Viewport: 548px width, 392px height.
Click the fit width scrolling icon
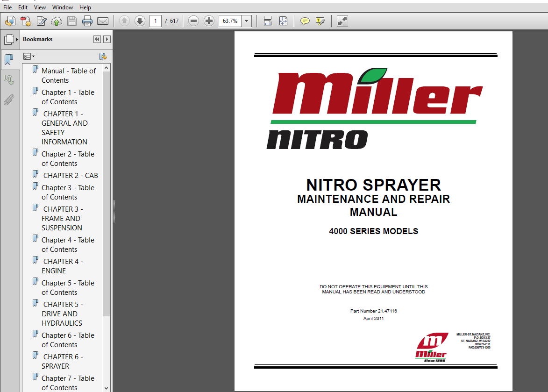point(268,21)
